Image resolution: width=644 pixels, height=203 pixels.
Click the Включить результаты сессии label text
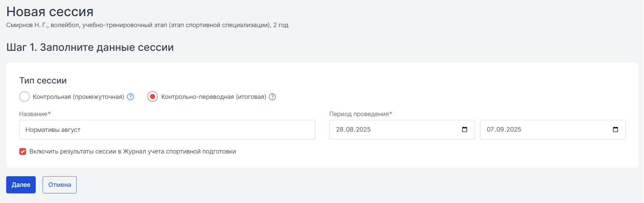[133, 151]
